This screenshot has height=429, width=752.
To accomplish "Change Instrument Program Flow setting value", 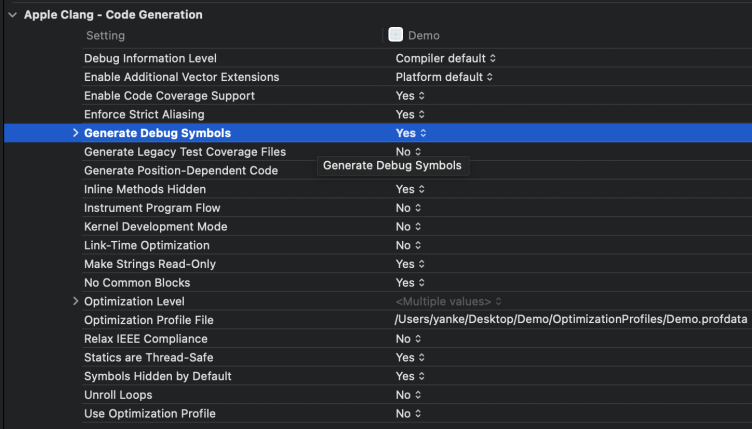I will pyautogui.click(x=408, y=208).
